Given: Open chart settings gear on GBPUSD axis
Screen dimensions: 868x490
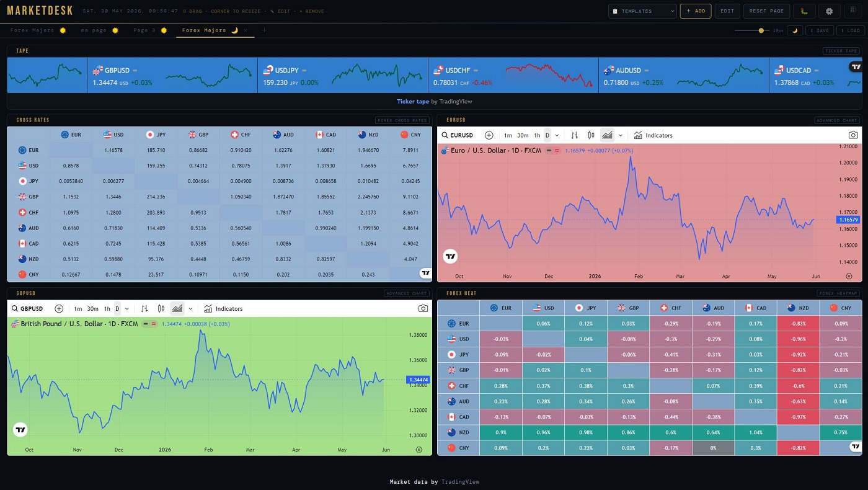Looking at the screenshot, I should [x=419, y=450].
